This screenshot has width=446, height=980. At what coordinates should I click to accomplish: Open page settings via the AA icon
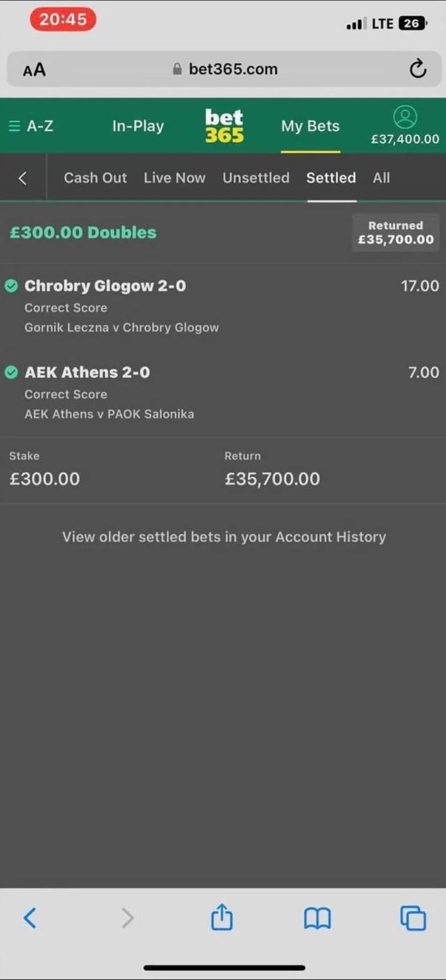click(x=34, y=69)
